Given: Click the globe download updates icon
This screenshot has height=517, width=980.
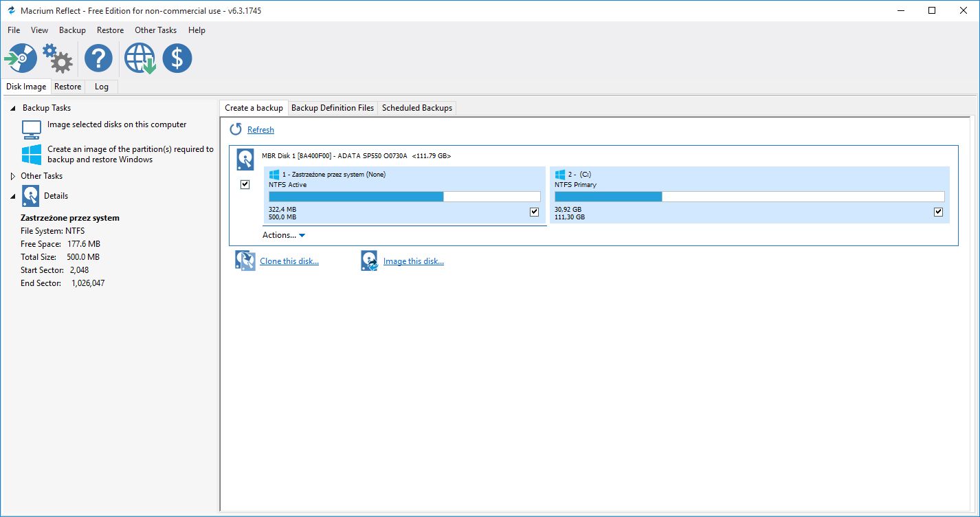Looking at the screenshot, I should pos(140,58).
